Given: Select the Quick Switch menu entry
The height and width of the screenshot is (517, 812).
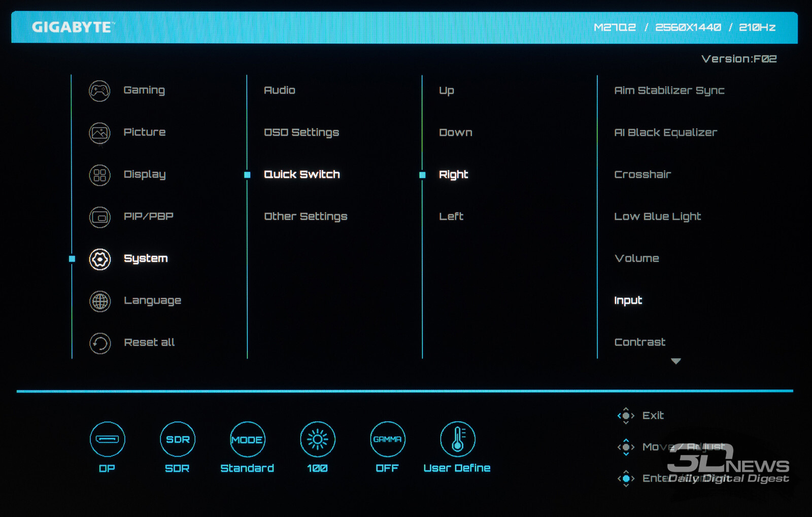Looking at the screenshot, I should 301,175.
